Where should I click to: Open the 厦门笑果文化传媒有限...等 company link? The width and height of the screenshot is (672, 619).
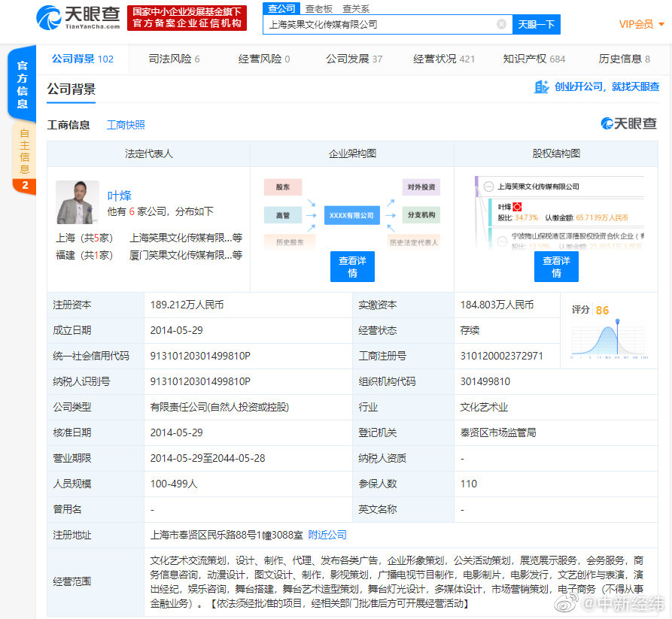pyautogui.click(x=186, y=255)
